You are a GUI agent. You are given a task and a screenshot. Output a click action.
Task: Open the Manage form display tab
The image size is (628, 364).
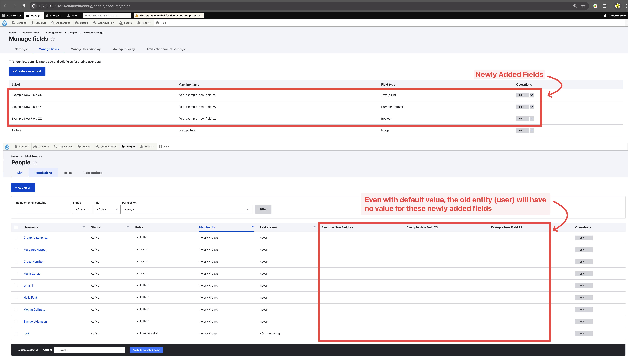[x=85, y=49]
